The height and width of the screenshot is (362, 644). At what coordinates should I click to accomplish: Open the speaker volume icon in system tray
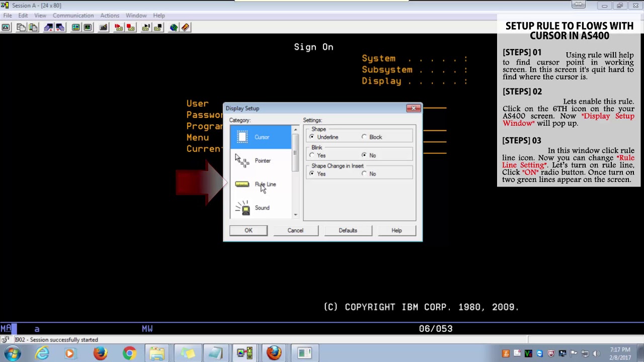595,353
